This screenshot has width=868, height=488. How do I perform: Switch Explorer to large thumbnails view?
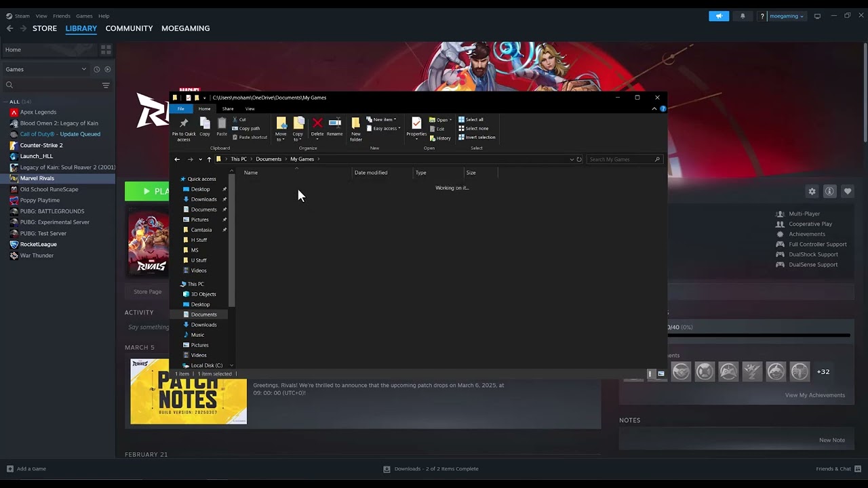tap(661, 373)
